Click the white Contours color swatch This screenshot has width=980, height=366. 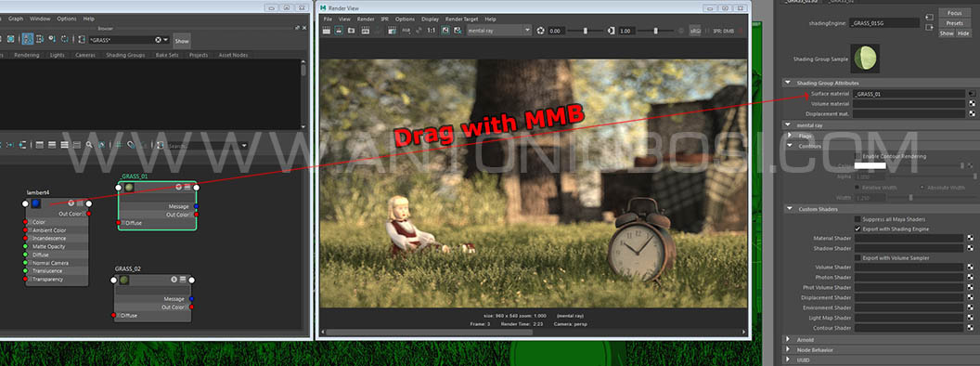coord(870,165)
